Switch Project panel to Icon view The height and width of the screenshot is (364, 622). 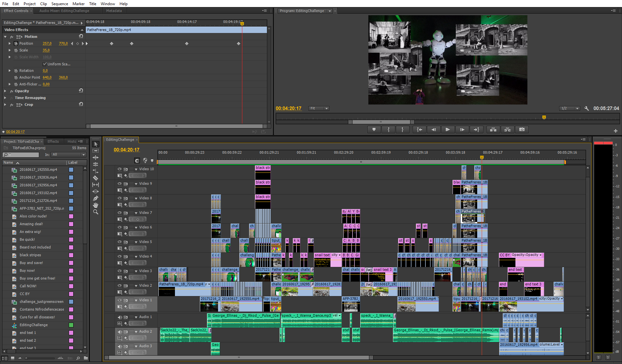tap(12, 358)
